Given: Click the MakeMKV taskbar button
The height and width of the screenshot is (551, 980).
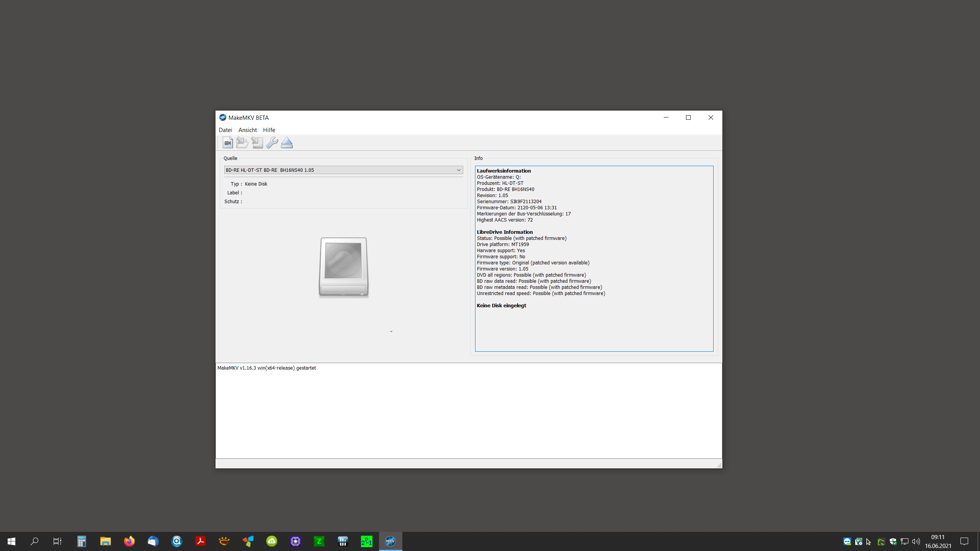Looking at the screenshot, I should [x=390, y=541].
